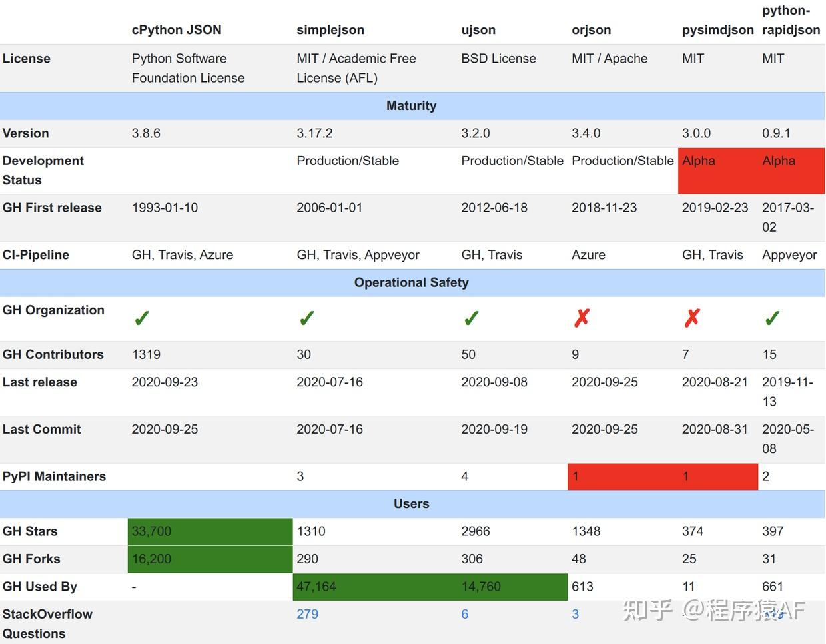
Task: Select the orjson column header
Action: pos(590,30)
